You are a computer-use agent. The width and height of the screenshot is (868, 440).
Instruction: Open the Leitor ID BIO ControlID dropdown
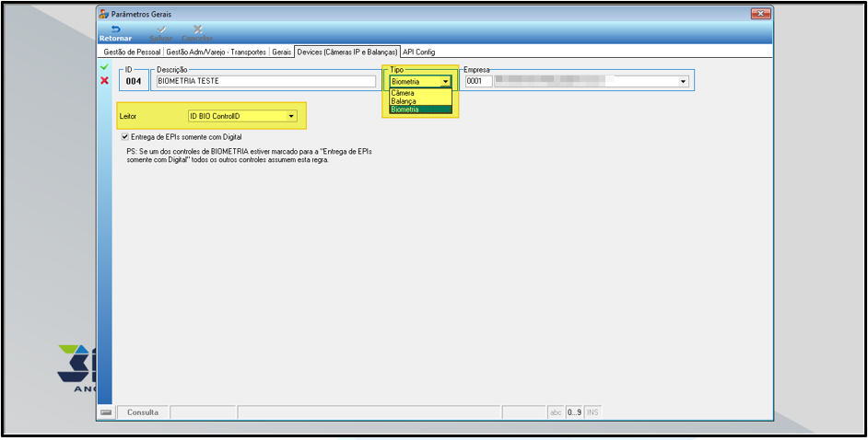[x=242, y=116]
